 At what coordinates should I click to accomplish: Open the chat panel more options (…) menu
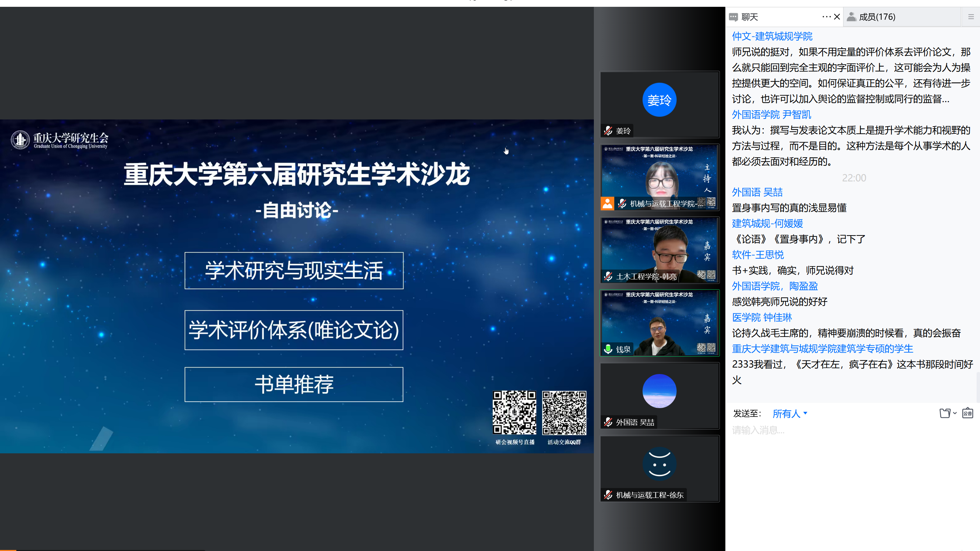[826, 17]
